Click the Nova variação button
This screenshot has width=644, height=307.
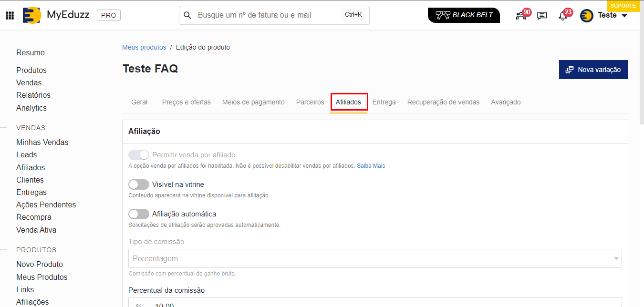pos(593,70)
